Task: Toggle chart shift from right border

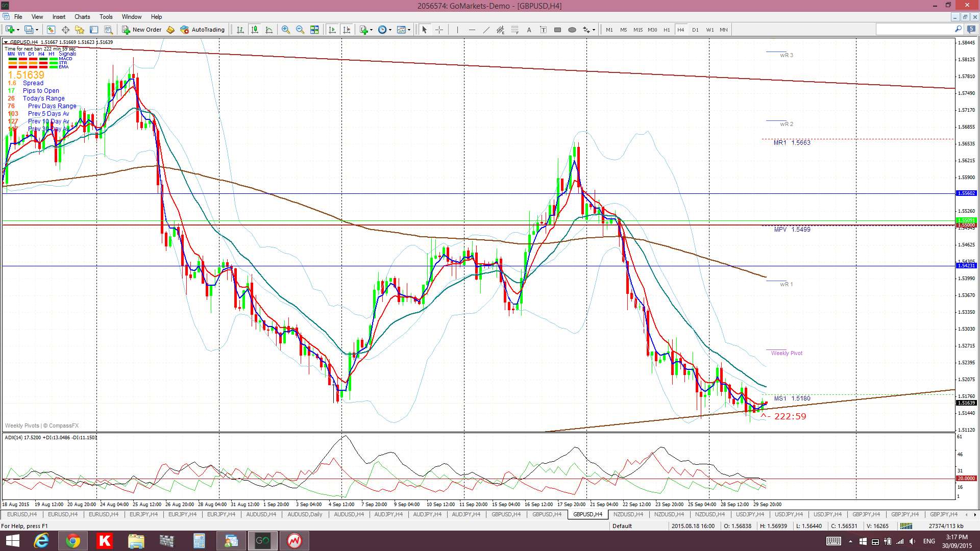Action: [x=347, y=30]
